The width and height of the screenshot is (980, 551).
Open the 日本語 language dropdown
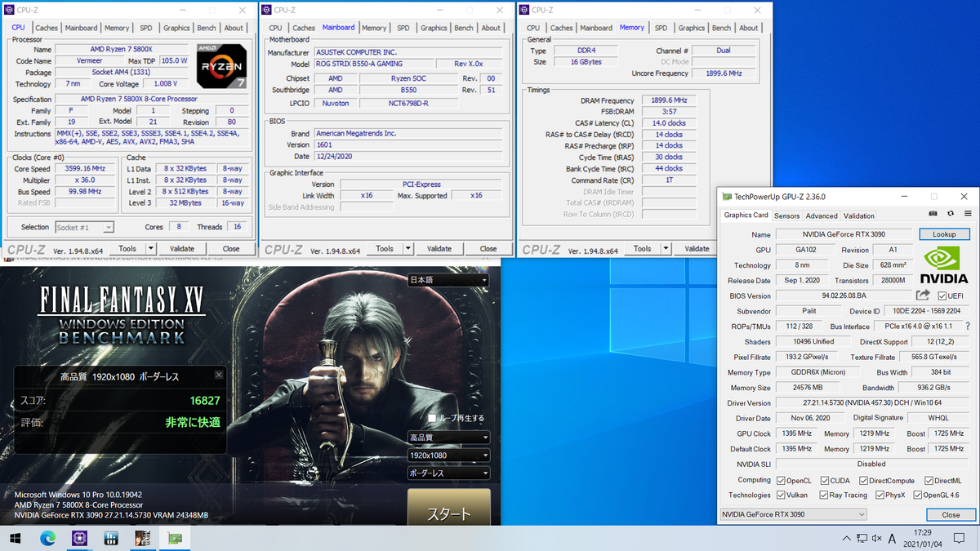tap(448, 280)
